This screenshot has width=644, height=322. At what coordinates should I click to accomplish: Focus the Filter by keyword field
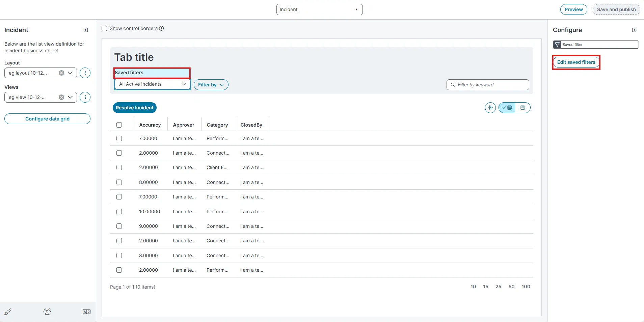[488, 85]
